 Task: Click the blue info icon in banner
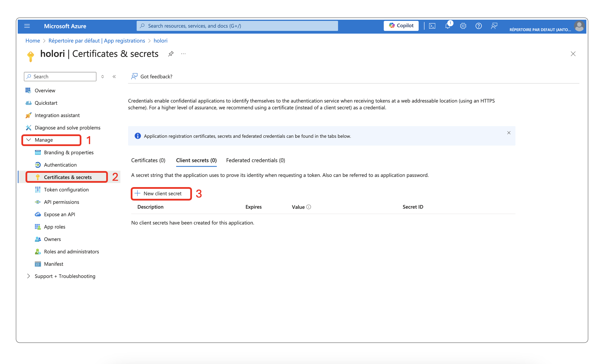click(138, 136)
